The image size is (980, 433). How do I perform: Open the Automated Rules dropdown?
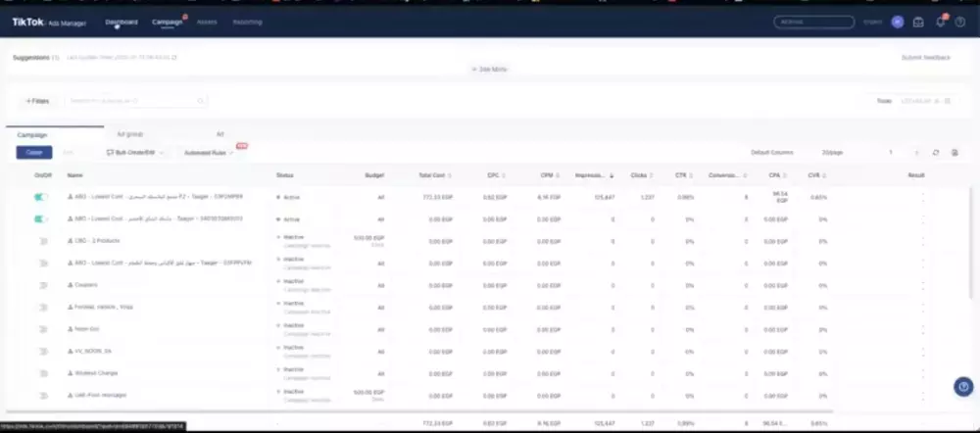click(209, 153)
